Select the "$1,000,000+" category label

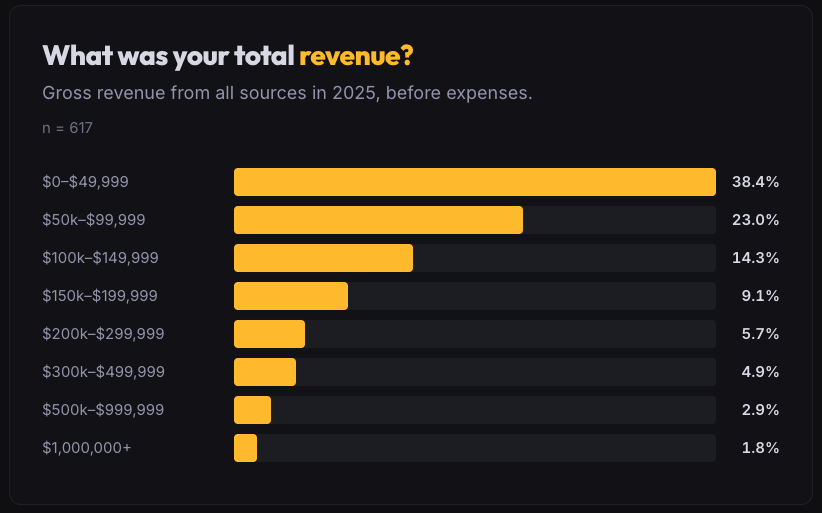tap(87, 448)
